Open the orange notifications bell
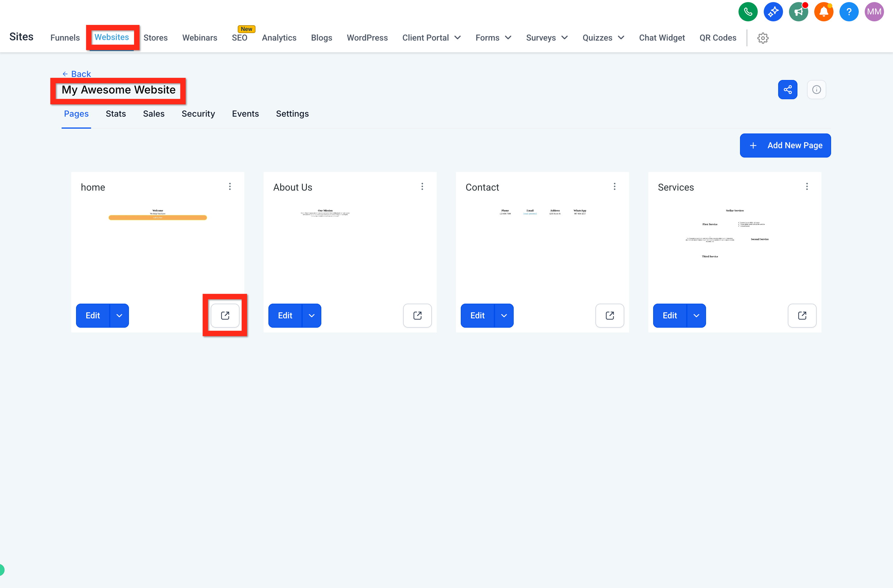This screenshot has height=588, width=893. 824,12
